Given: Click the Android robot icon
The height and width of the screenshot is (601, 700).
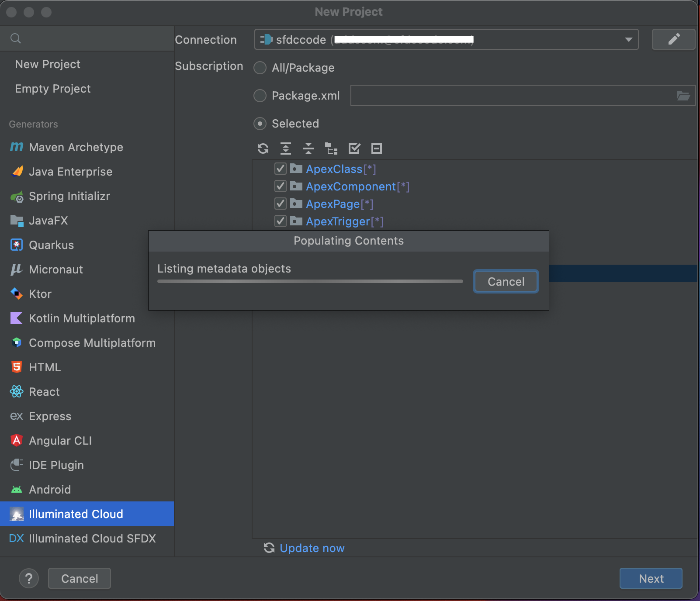Looking at the screenshot, I should [17, 490].
